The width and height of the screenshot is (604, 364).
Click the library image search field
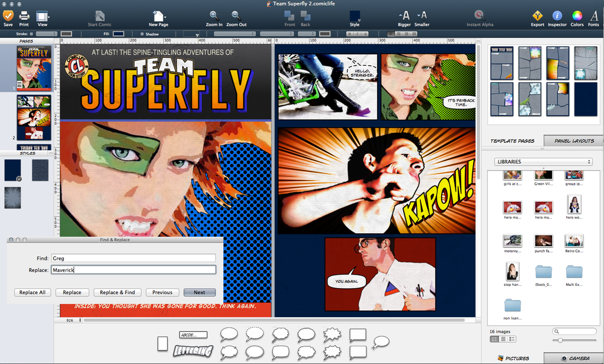point(574,331)
